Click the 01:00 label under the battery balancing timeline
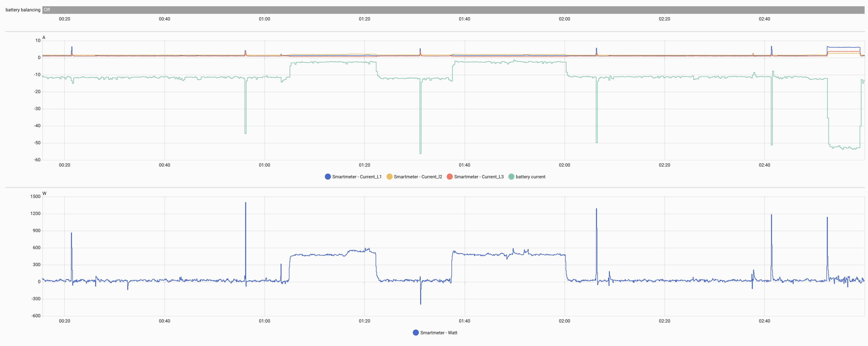This screenshot has height=346, width=868. tap(264, 19)
